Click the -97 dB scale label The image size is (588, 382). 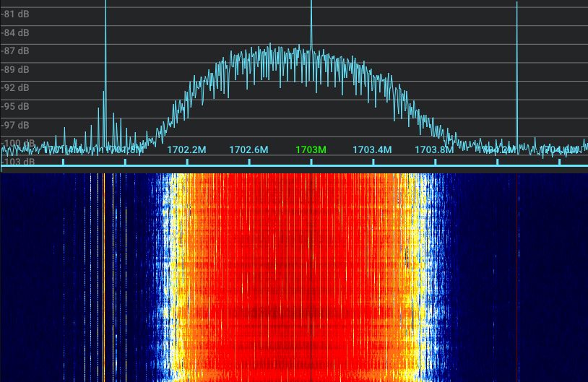click(15, 126)
